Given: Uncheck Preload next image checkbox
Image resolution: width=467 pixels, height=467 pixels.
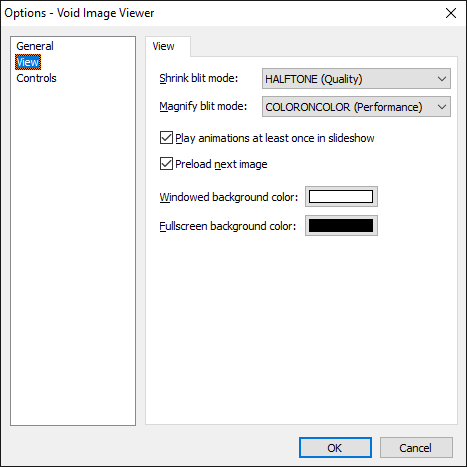Looking at the screenshot, I should pyautogui.click(x=166, y=164).
